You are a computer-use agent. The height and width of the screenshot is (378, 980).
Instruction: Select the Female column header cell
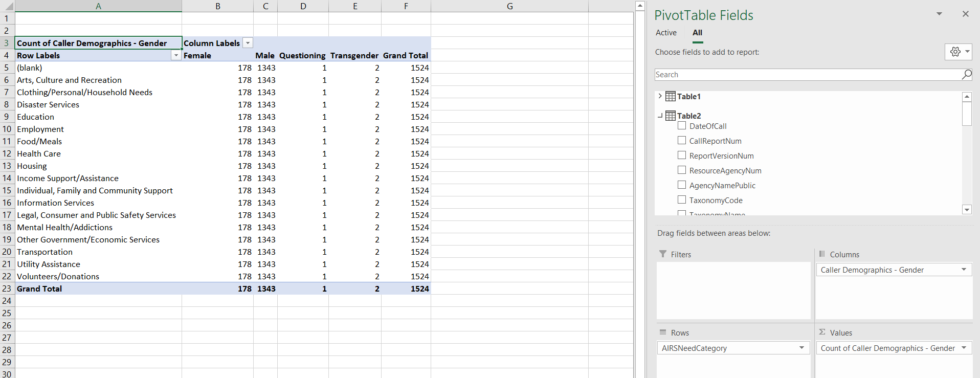pyautogui.click(x=218, y=55)
